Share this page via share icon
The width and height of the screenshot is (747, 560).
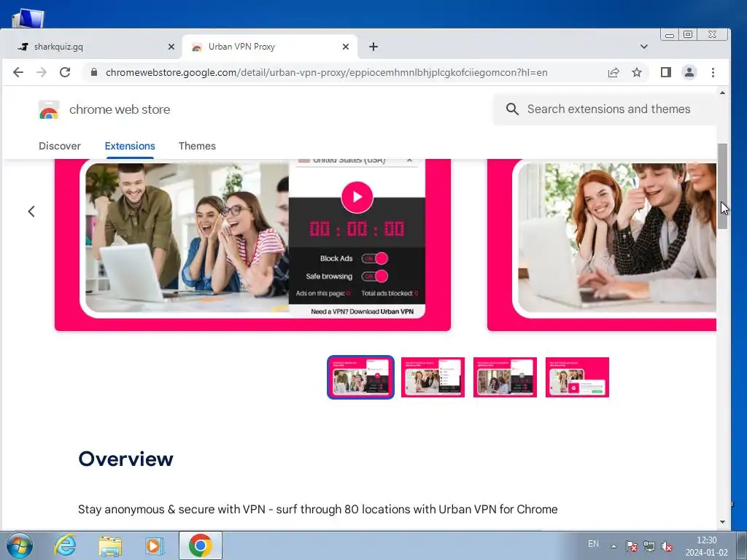[x=614, y=72]
